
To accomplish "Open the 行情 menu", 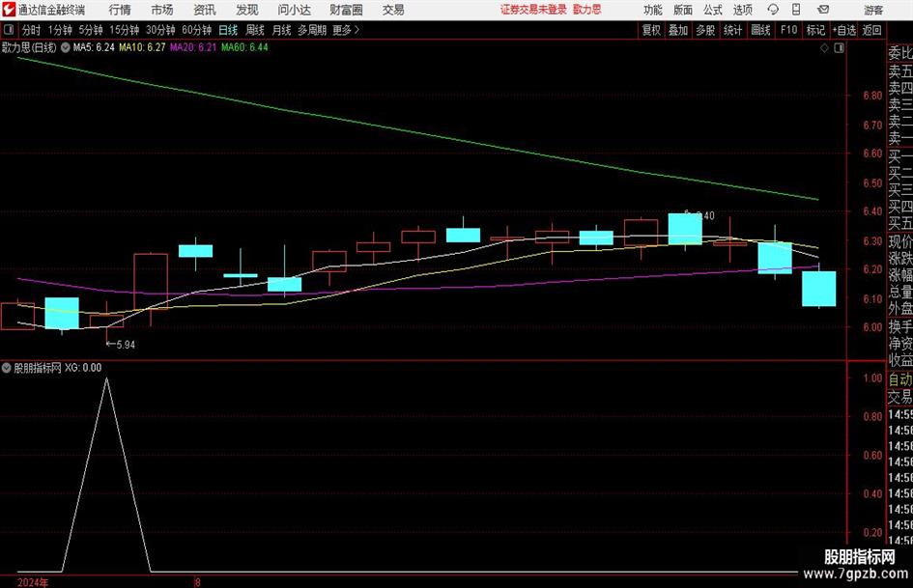I will pyautogui.click(x=120, y=10).
